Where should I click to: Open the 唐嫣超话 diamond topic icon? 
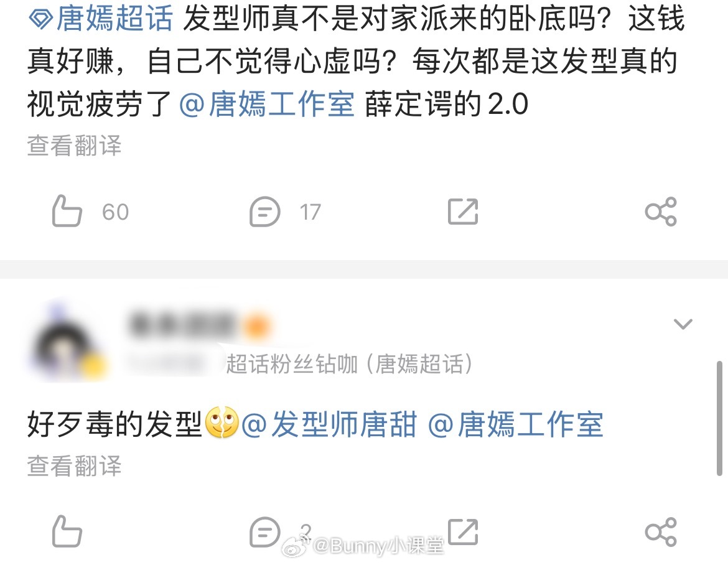(x=40, y=19)
